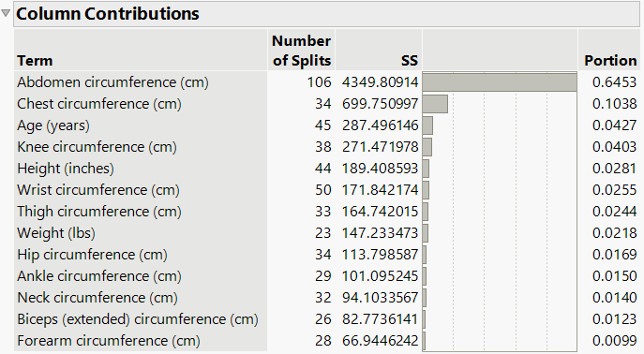Screen dimensions: 644x354
Task: Click the Number of Splits column header
Action: coord(302,51)
